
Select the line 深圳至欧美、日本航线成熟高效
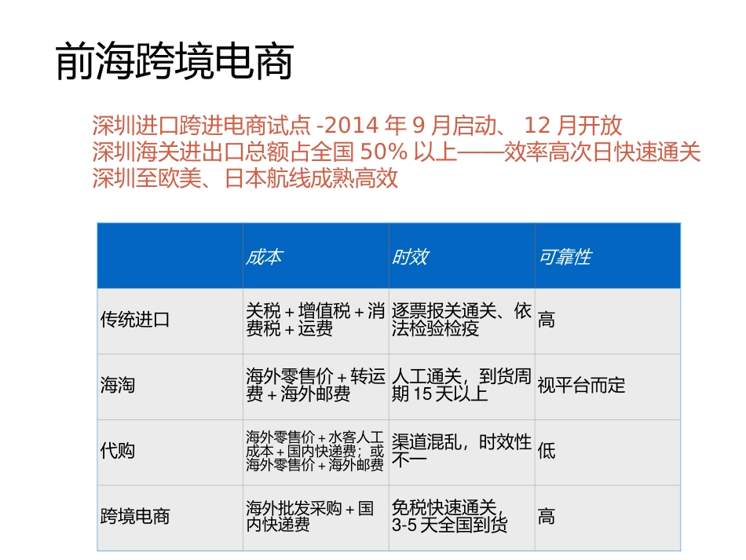pos(245,178)
